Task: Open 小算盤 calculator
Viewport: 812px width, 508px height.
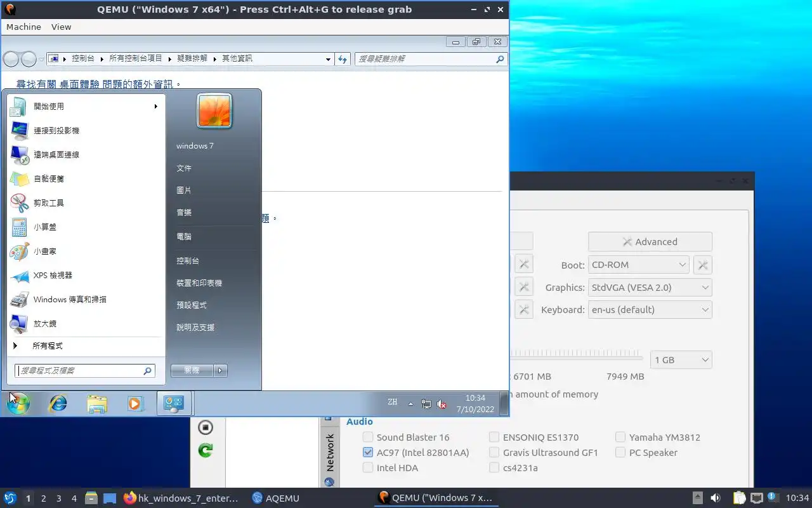Action: click(x=85, y=227)
